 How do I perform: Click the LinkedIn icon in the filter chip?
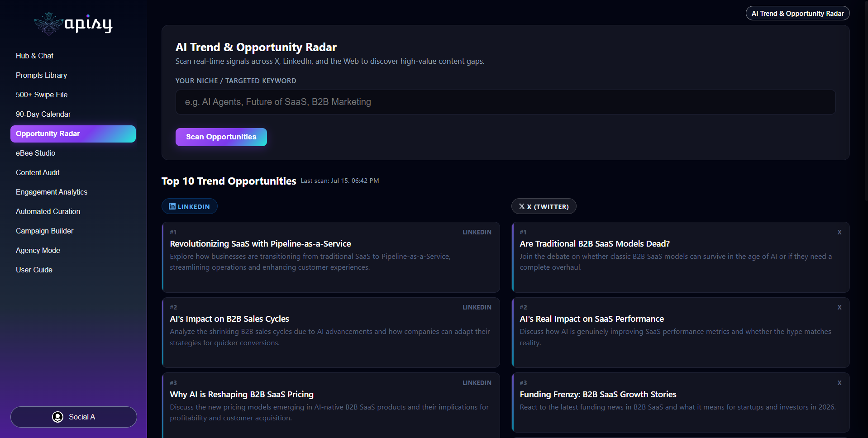[x=172, y=206]
